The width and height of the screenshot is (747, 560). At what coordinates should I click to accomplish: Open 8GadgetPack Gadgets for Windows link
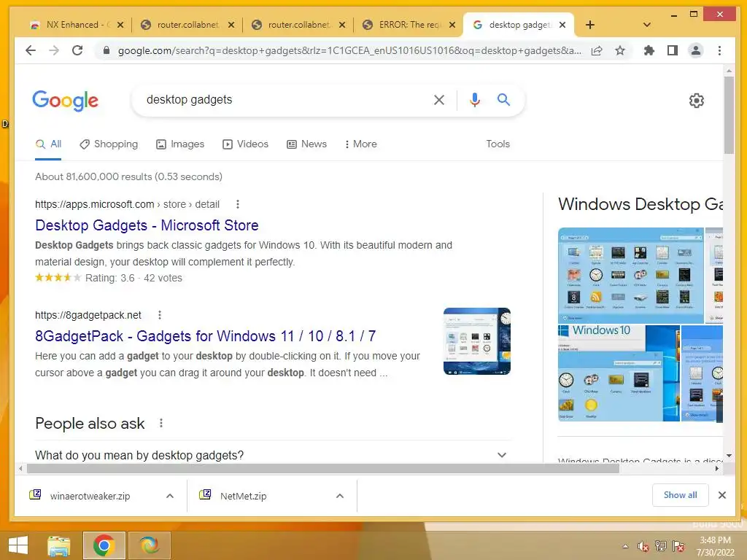click(205, 336)
